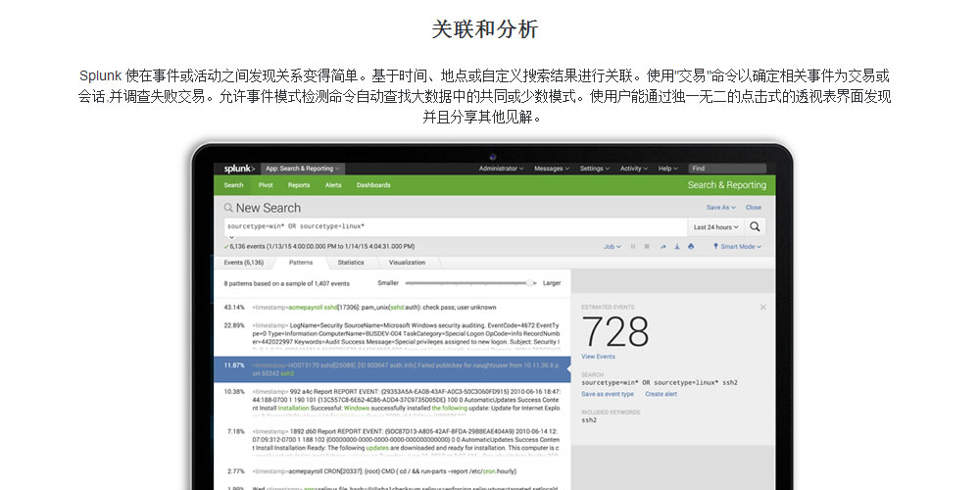Click the Smaller–Larger pattern slider handle
The height and width of the screenshot is (490, 980).
530,283
